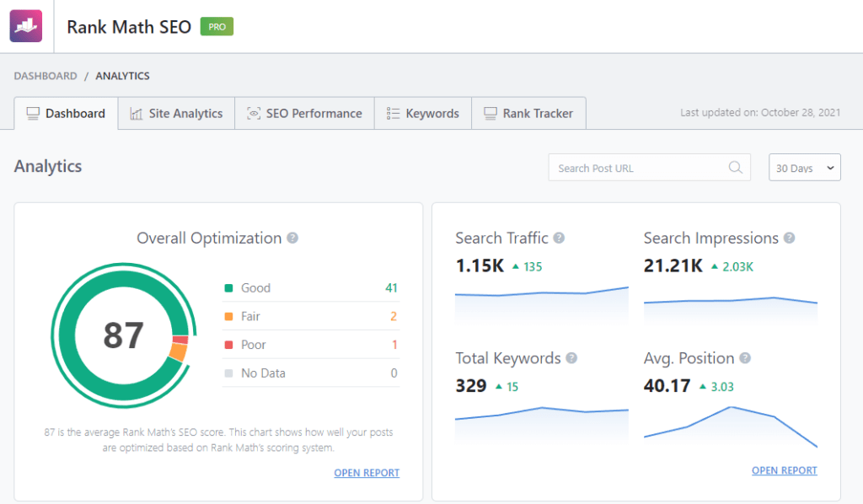Click the 135 traffic change value
This screenshot has height=504, width=863.
click(x=533, y=267)
